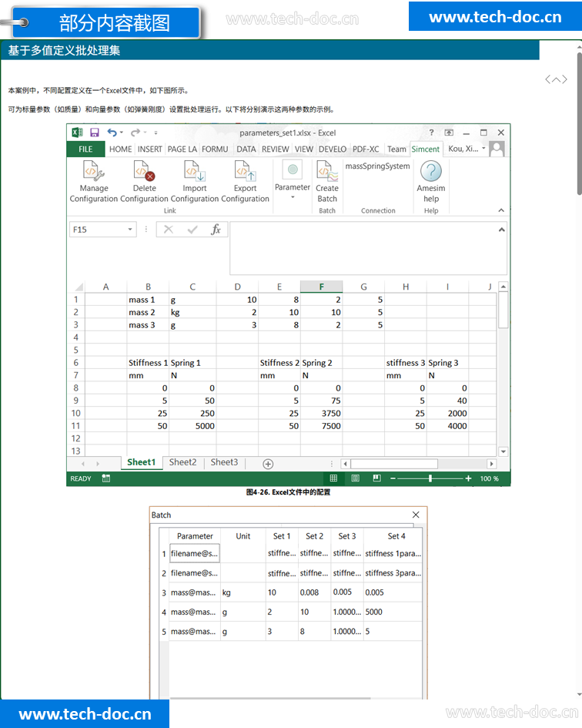The image size is (582, 728).
Task: Close the Batch dialog
Action: click(416, 515)
